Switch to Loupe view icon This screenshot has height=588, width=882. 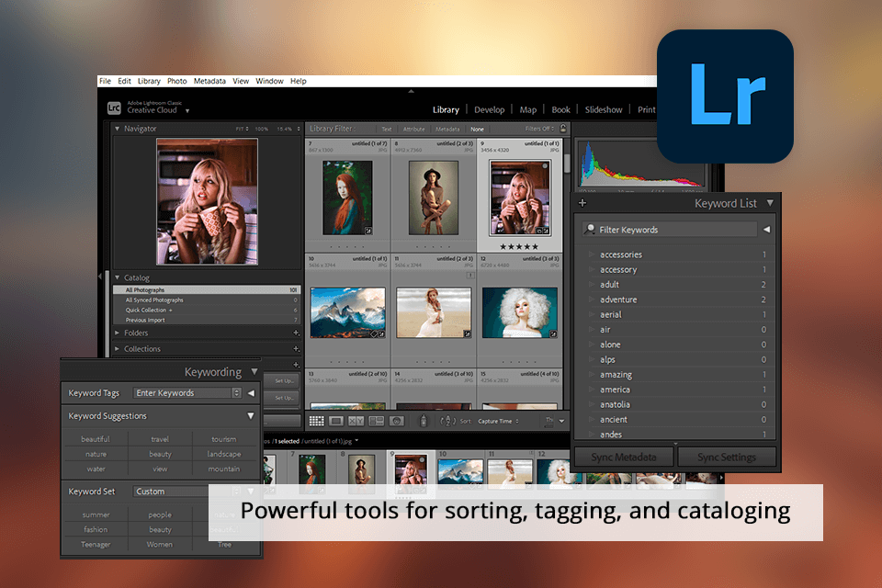pyautogui.click(x=336, y=421)
